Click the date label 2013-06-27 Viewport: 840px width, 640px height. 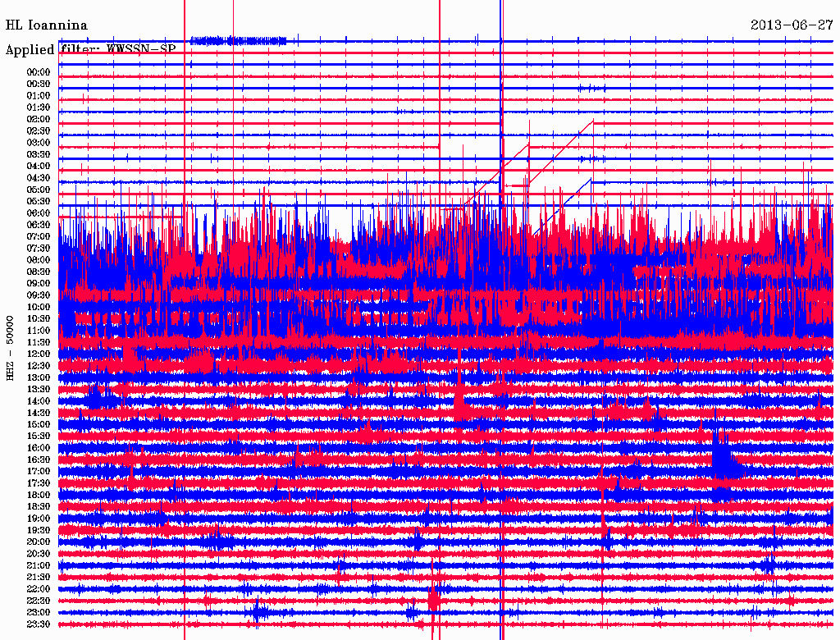tap(792, 25)
